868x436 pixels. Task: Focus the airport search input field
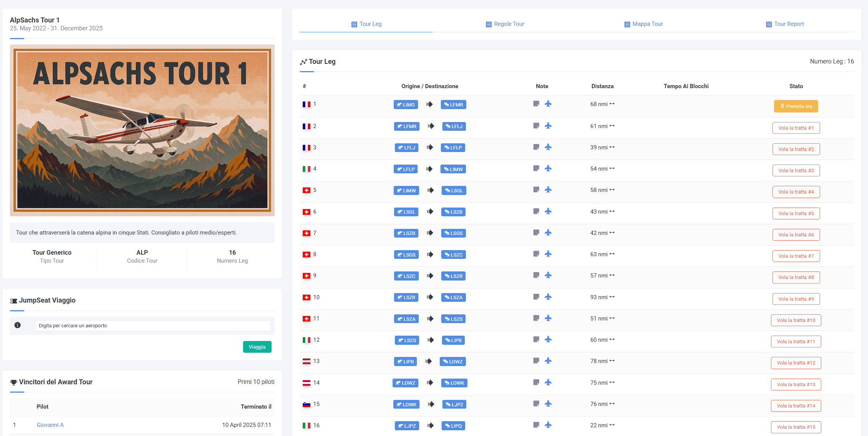(x=153, y=325)
